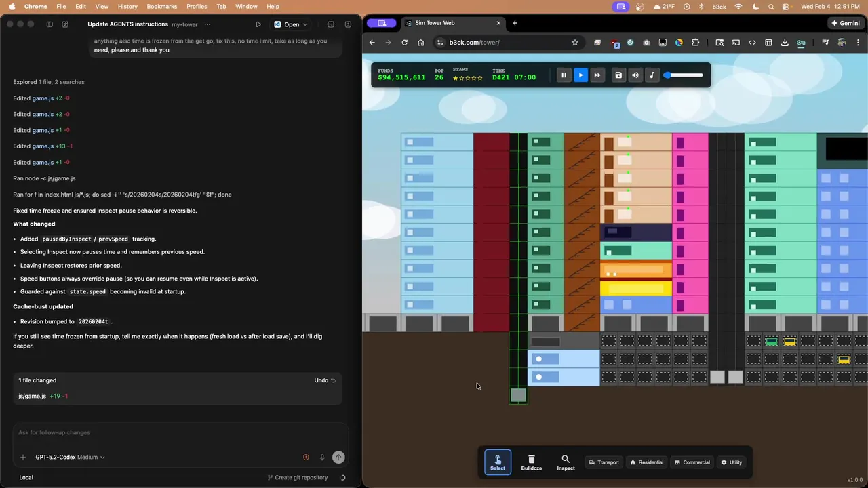Click the stop icon beside the microphone

[306, 457]
